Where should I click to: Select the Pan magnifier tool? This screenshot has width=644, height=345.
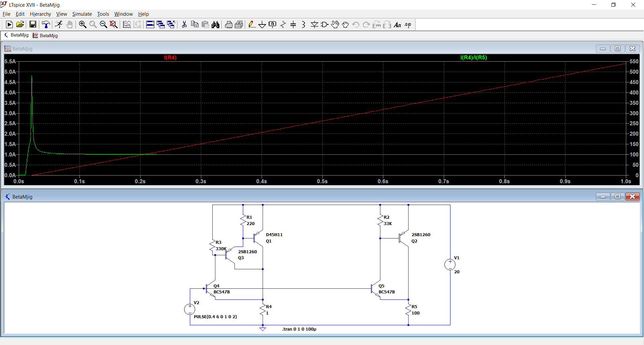coord(93,24)
